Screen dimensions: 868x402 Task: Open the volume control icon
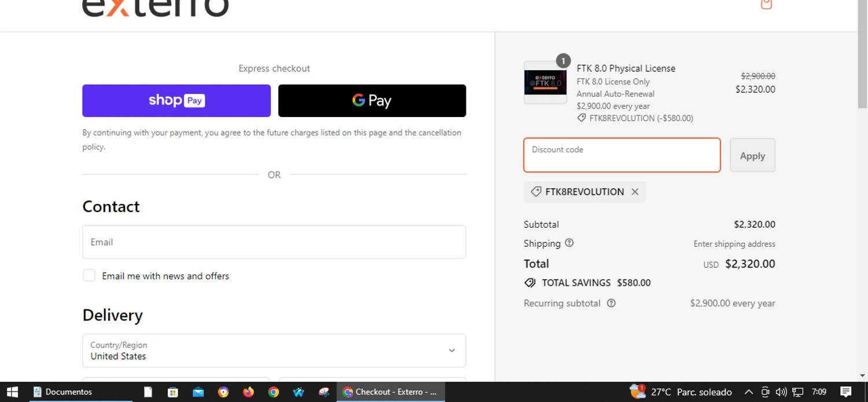pos(781,392)
